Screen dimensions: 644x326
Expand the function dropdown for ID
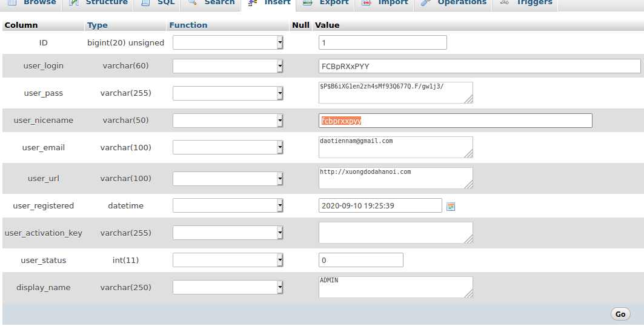tap(228, 42)
